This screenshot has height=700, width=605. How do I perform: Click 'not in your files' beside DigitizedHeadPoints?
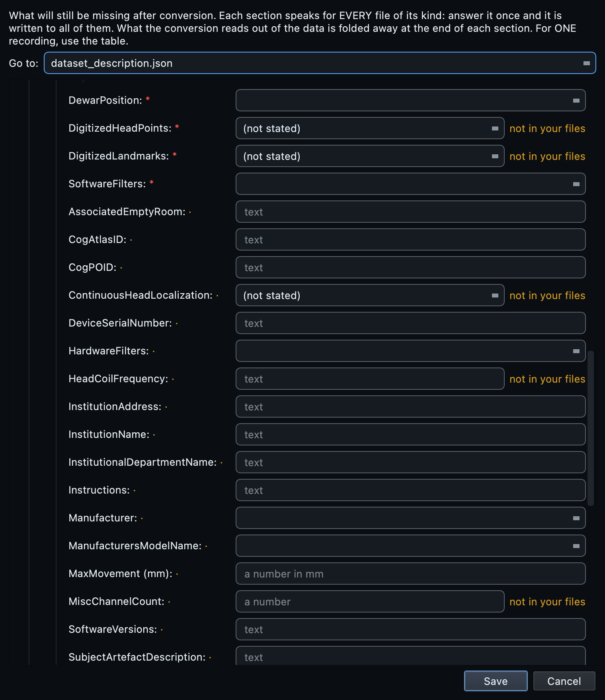pyautogui.click(x=547, y=128)
